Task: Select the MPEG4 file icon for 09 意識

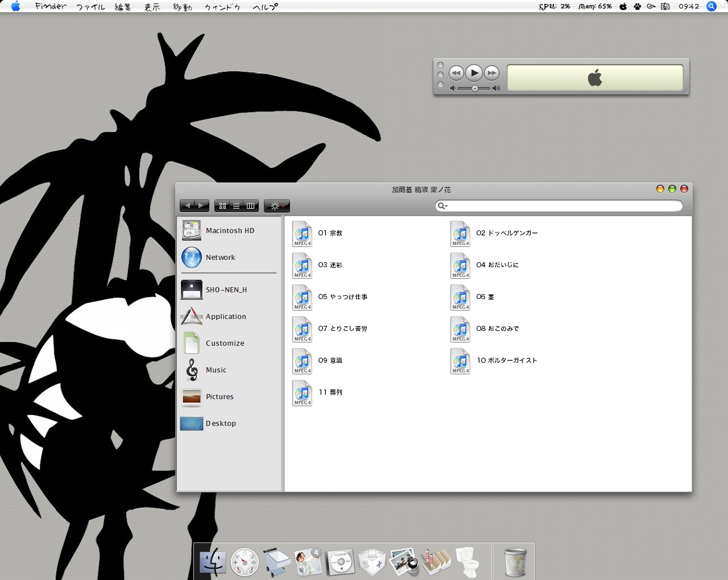Action: pos(302,361)
